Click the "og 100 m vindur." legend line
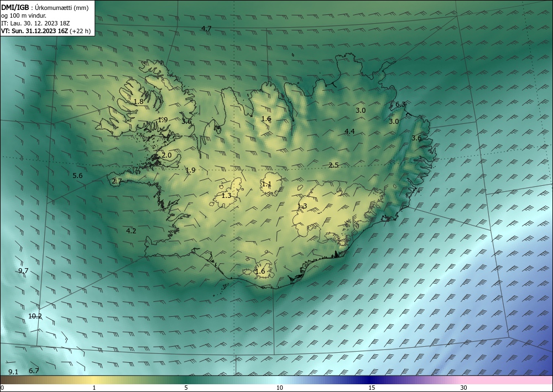553x392 pixels. tap(24, 15)
